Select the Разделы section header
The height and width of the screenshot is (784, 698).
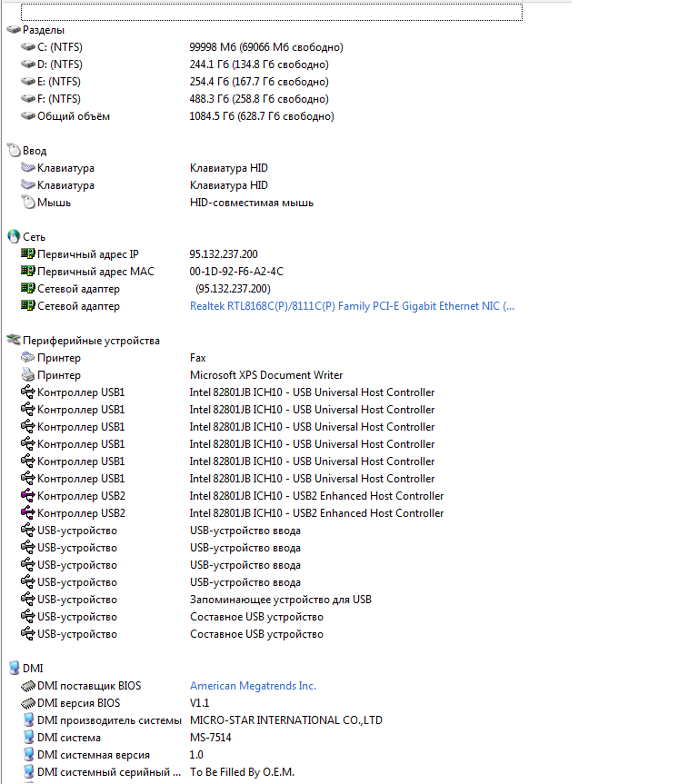(x=44, y=30)
